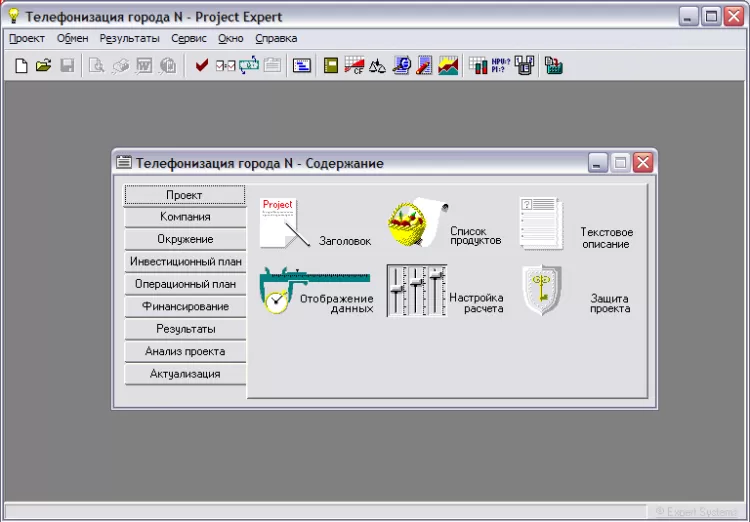The image size is (750, 522).
Task: Open Текстовое описание document icon
Action: click(541, 223)
